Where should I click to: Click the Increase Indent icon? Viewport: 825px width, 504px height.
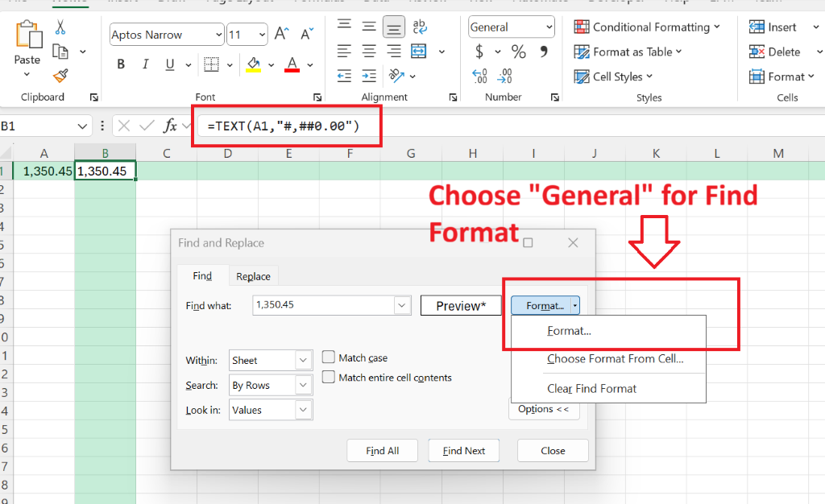click(x=369, y=76)
